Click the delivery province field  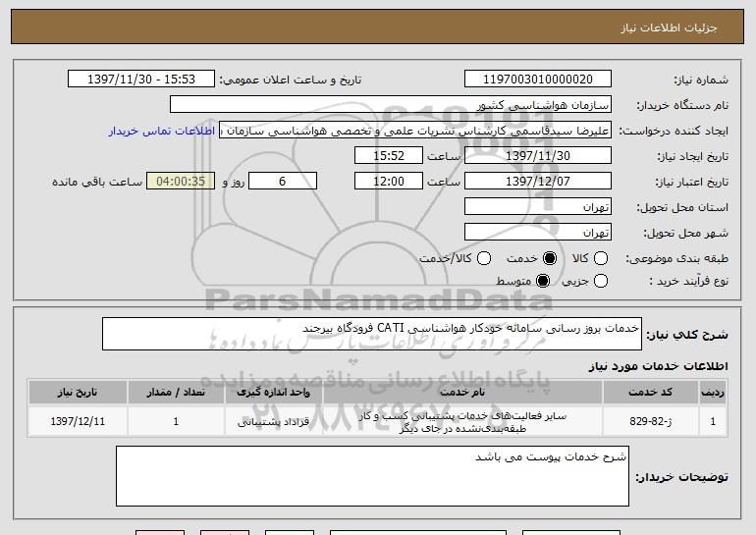(x=538, y=207)
